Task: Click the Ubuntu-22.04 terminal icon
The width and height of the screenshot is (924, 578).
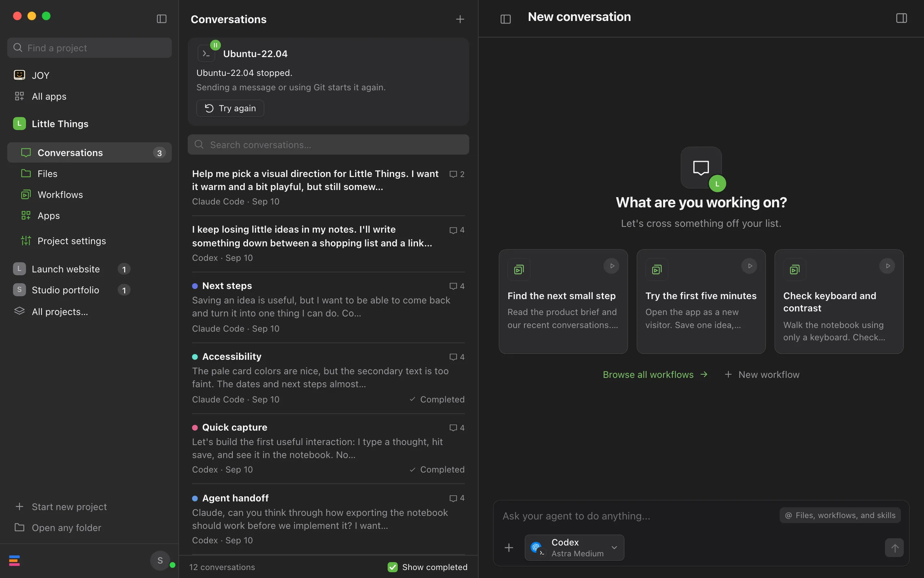Action: 206,53
